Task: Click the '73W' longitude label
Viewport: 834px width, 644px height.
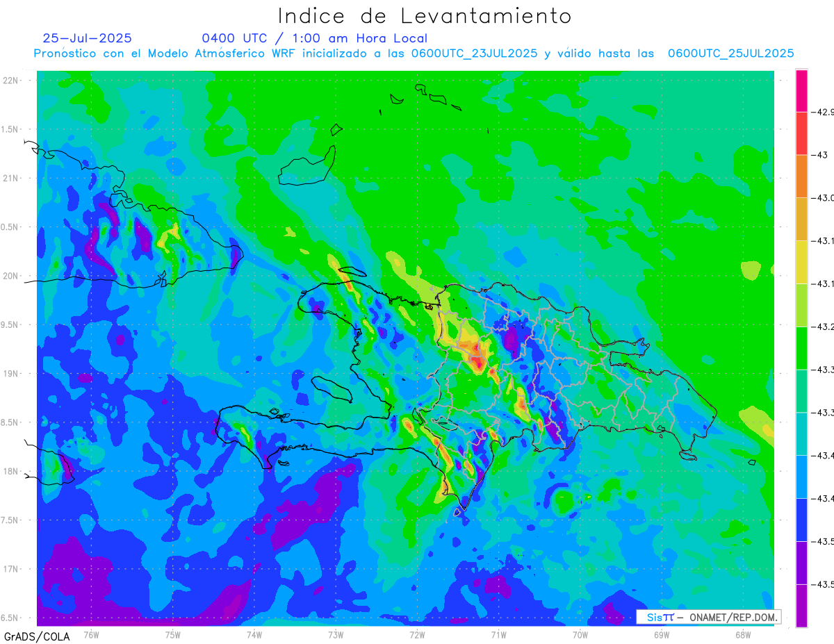Action: pos(336,634)
